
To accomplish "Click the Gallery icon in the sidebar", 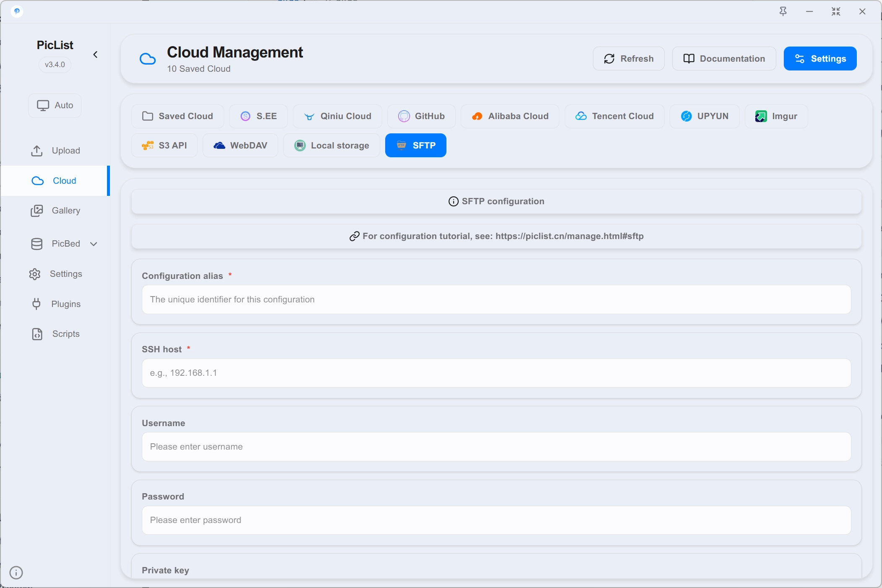I will (x=37, y=211).
